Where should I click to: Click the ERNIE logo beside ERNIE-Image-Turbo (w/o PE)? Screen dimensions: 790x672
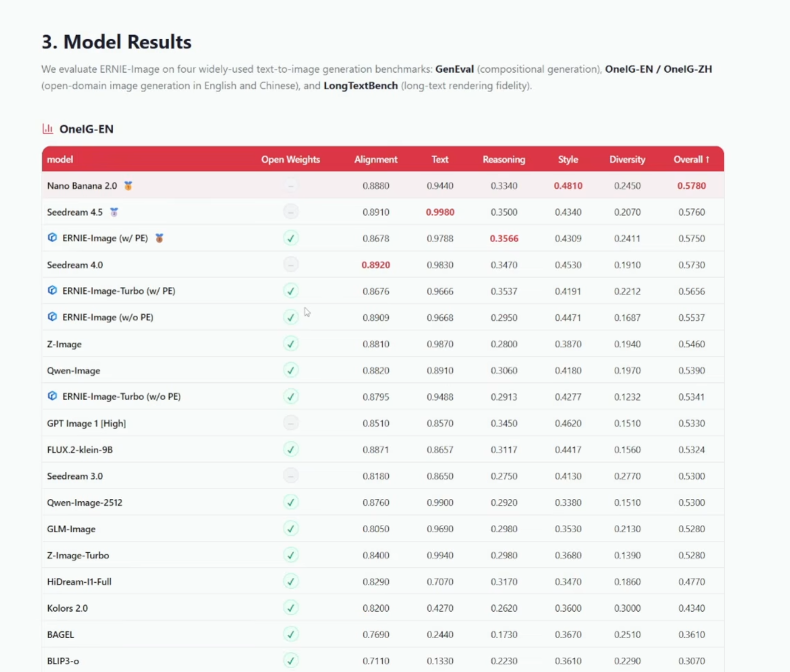tap(52, 396)
